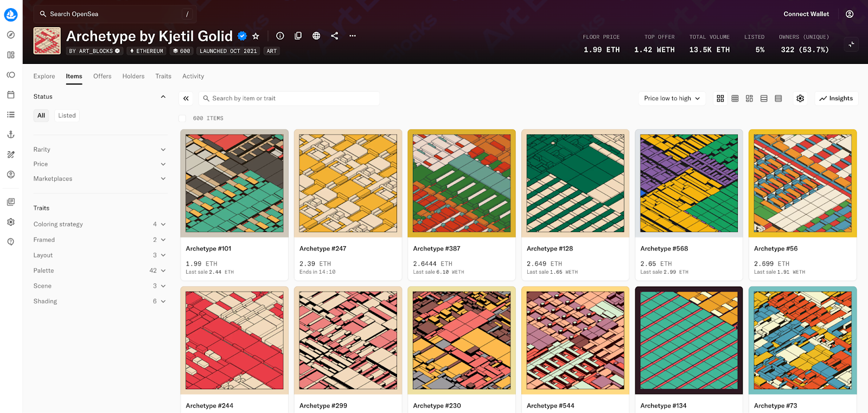Expand the Layout trait
The height and width of the screenshot is (413, 868).
point(100,255)
